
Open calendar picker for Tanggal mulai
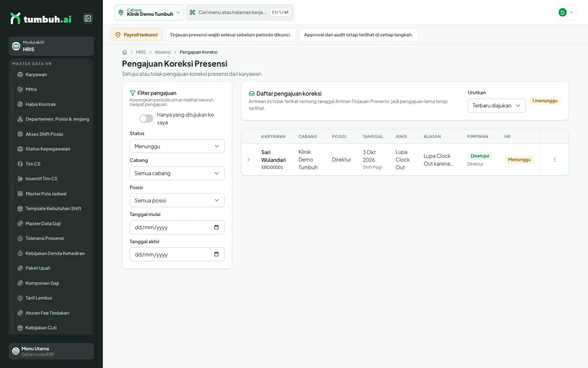216,227
